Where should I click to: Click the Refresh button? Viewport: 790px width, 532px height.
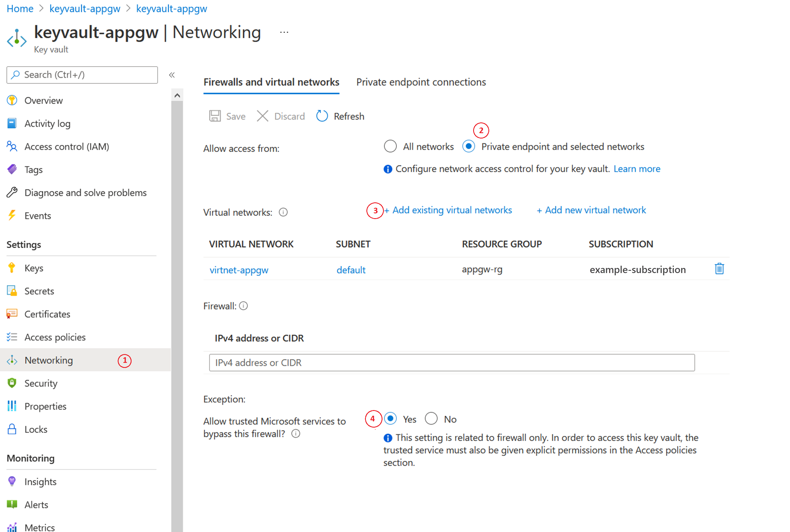(342, 115)
